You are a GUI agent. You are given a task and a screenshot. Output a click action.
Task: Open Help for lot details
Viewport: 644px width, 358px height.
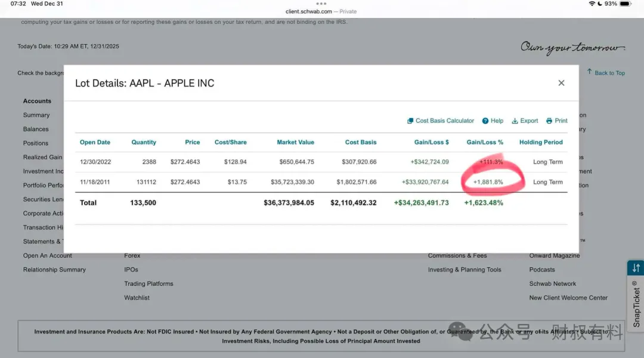(493, 121)
